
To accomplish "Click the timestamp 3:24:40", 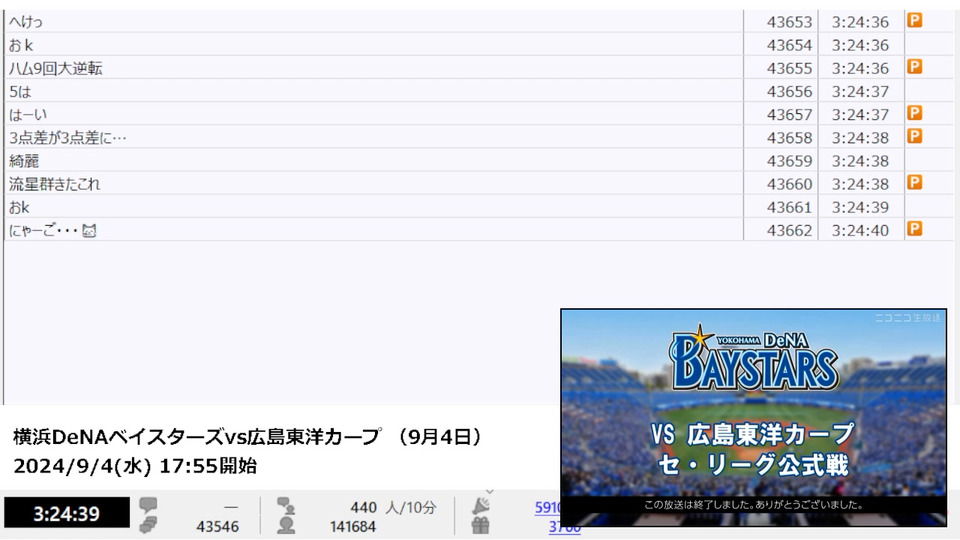I will [x=860, y=230].
